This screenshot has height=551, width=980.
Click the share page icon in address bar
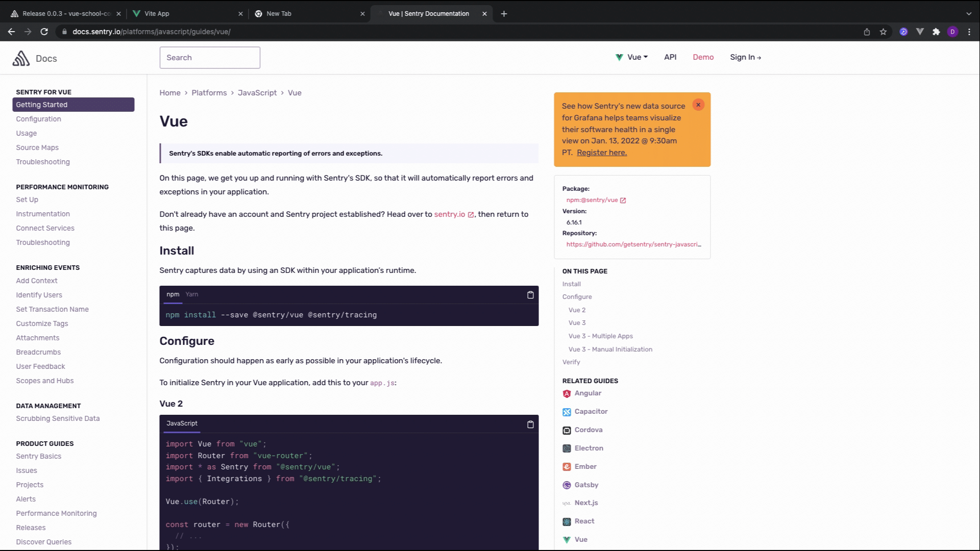point(867,32)
